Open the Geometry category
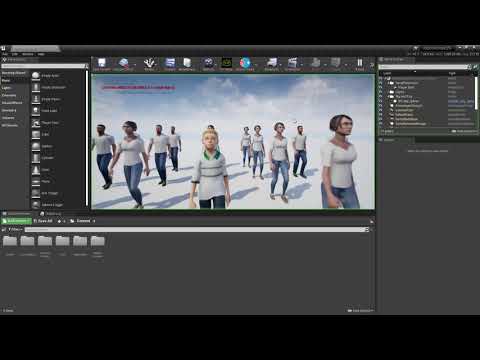Image resolution: width=480 pixels, height=360 pixels. click(x=15, y=110)
